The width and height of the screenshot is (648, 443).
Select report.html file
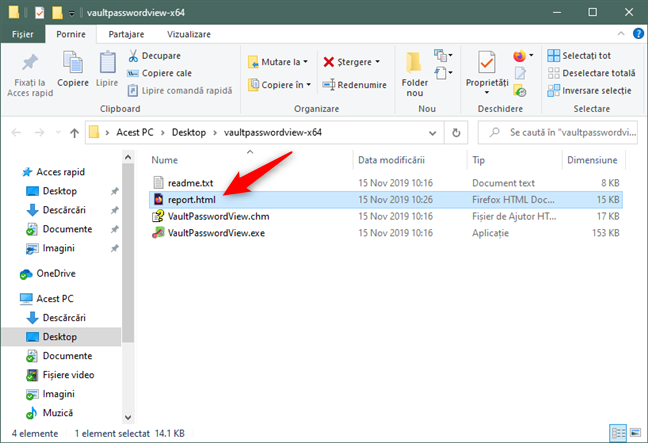click(386, 200)
